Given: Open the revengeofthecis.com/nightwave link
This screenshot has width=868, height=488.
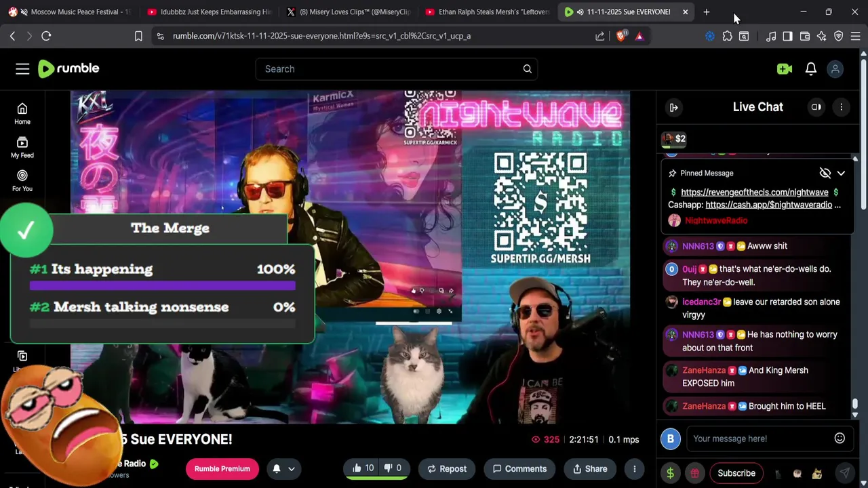Looking at the screenshot, I should click(x=754, y=192).
